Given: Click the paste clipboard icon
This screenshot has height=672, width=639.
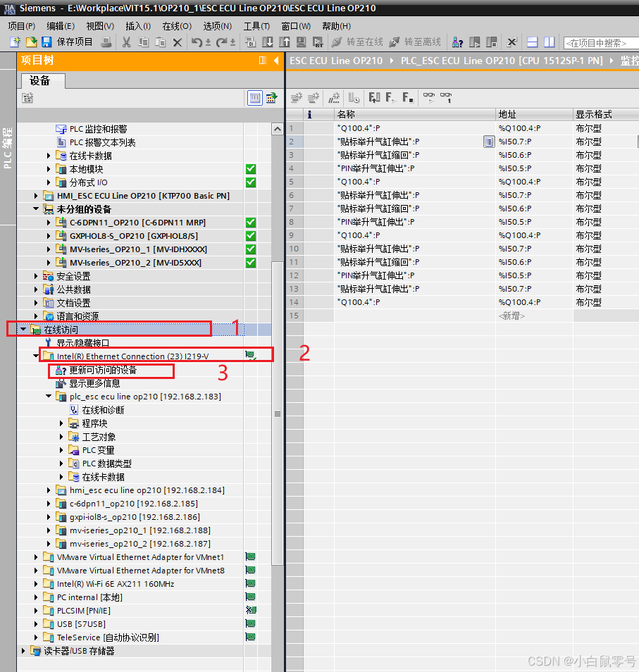Looking at the screenshot, I should pos(161,42).
